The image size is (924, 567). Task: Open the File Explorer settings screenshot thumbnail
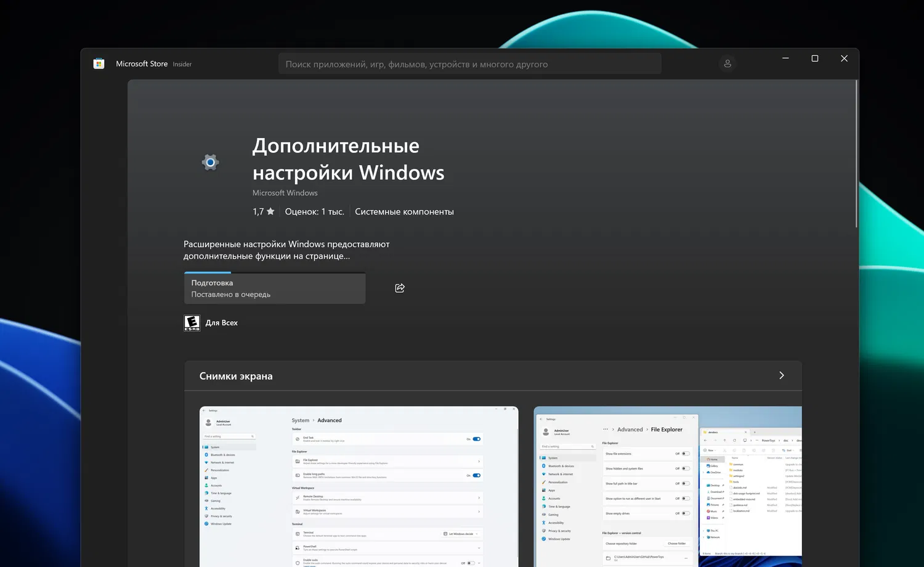[668, 486]
